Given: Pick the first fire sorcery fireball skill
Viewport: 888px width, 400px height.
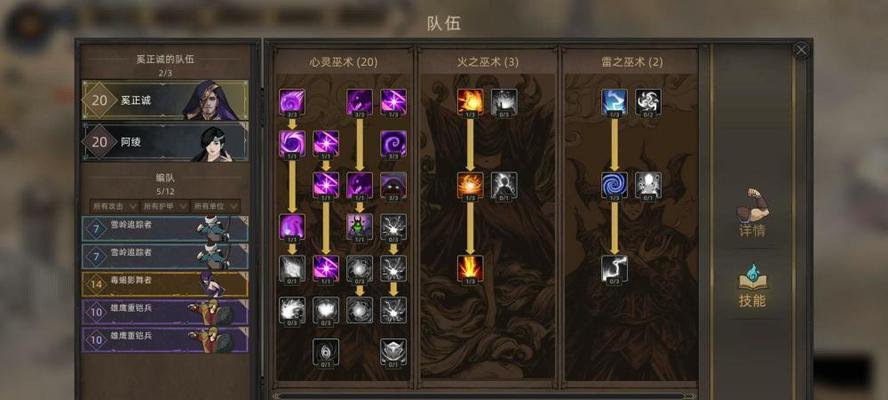Looking at the screenshot, I should coord(471,102).
